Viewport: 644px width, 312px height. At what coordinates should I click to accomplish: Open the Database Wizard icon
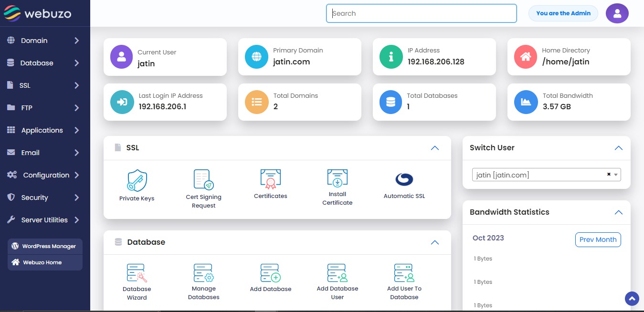[137, 273]
